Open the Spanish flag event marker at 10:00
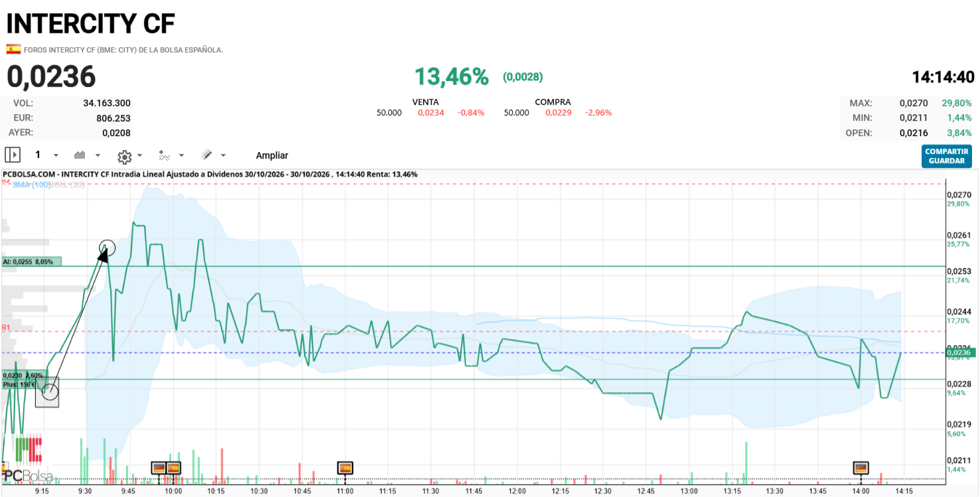This screenshot has height=497, width=980. (173, 468)
